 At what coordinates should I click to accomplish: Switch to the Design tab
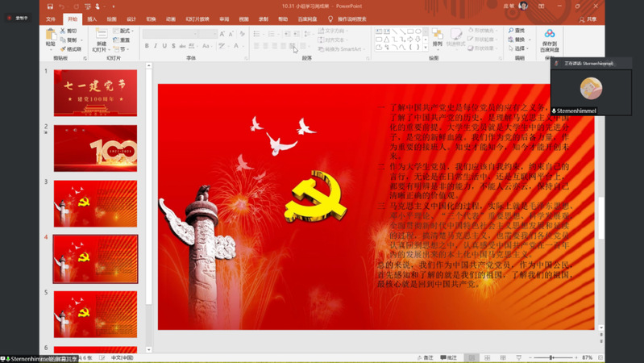(x=131, y=19)
